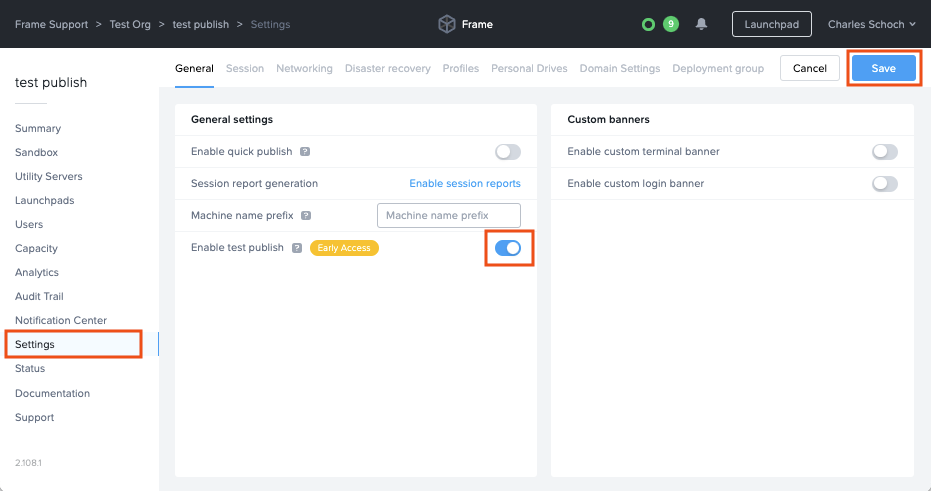
Task: Open the Launchpad button in header
Action: point(771,24)
